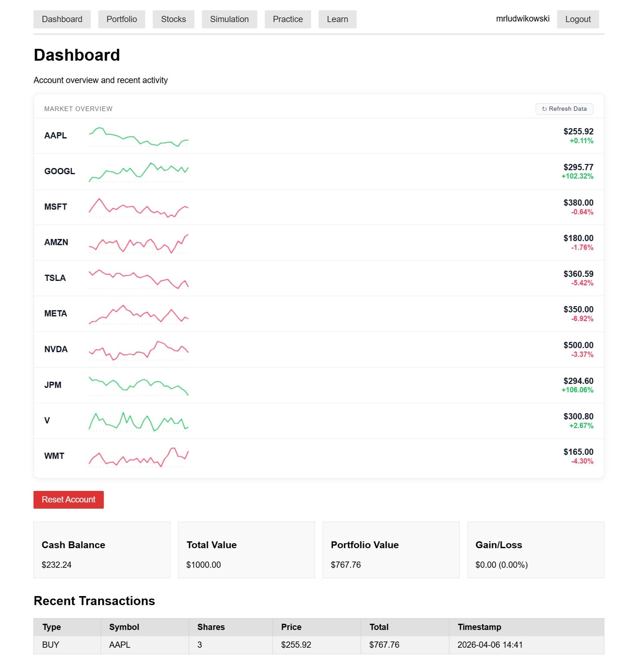
Task: Click the GOOGL sparkline chart
Action: pos(138,172)
